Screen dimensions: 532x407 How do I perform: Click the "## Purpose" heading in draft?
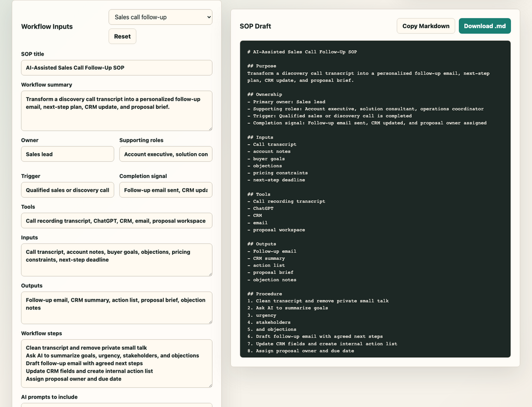point(262,66)
